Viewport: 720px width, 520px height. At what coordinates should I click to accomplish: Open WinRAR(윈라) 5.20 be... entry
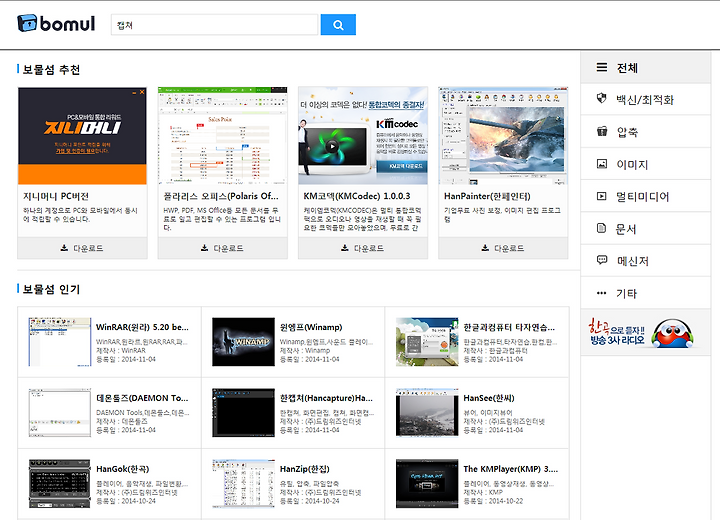pos(110,342)
